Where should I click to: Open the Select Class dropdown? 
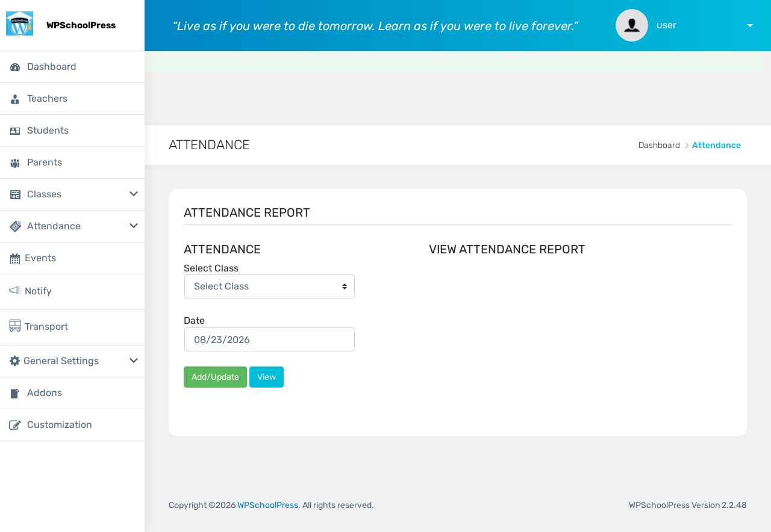pyautogui.click(x=269, y=286)
